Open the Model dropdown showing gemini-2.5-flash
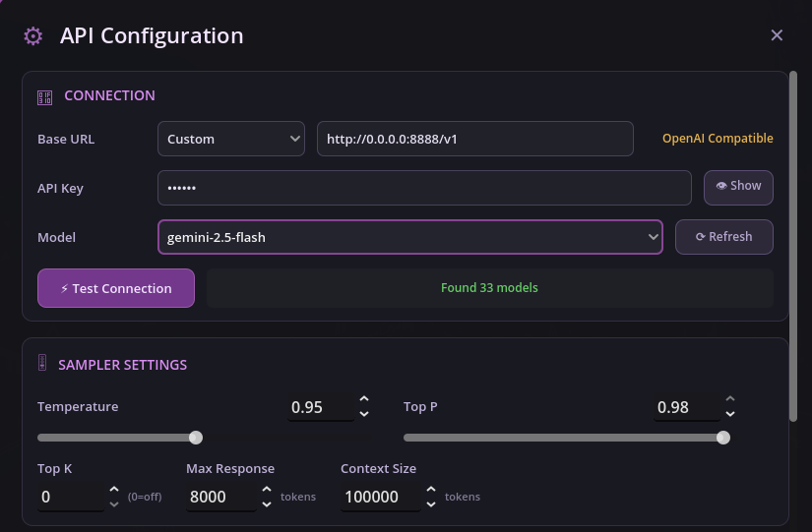The height and width of the screenshot is (532, 812). tap(410, 237)
